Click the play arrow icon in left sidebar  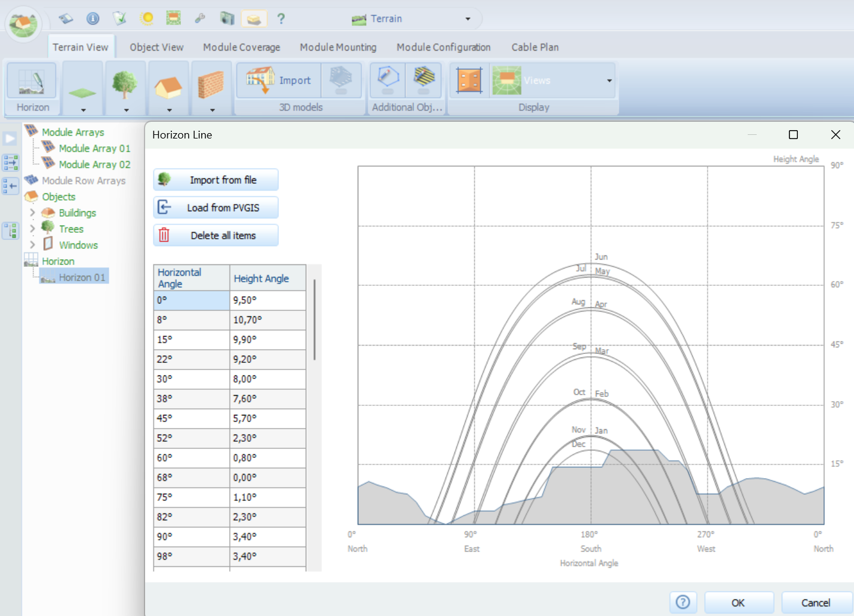[10, 138]
